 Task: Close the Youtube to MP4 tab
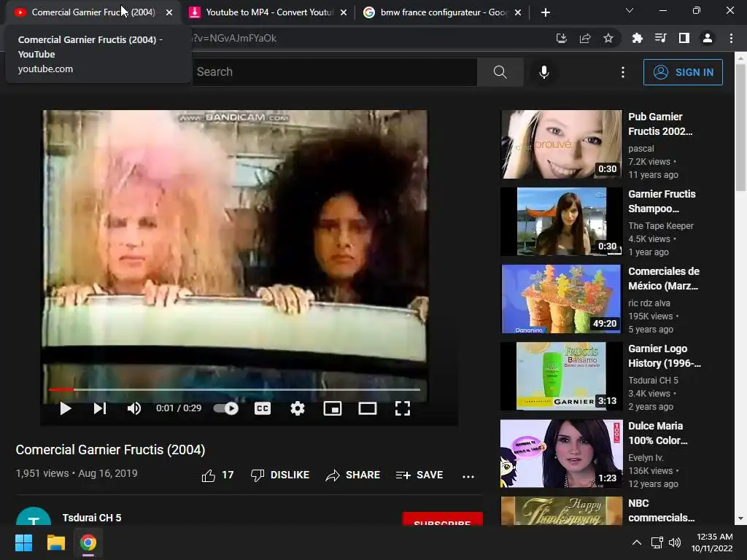[x=344, y=13]
